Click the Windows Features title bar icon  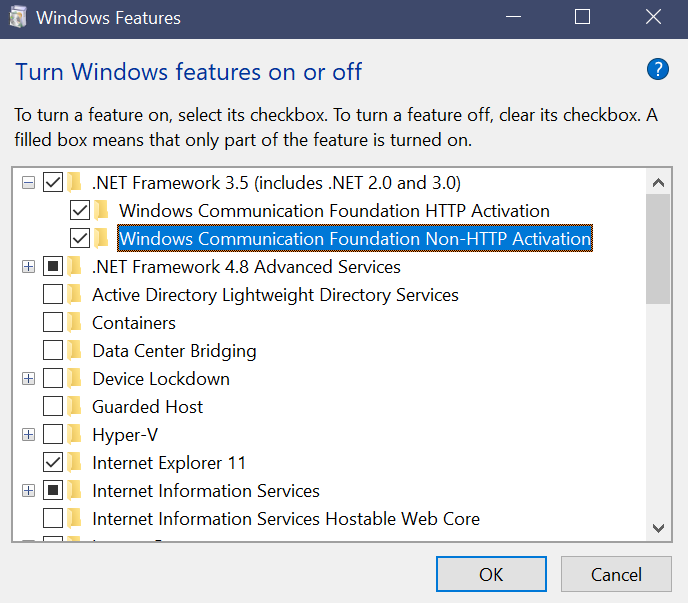(18, 18)
